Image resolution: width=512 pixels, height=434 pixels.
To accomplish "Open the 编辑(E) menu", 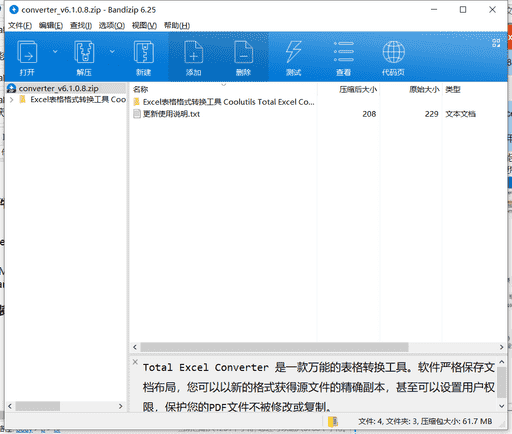I will pyautogui.click(x=51, y=25).
